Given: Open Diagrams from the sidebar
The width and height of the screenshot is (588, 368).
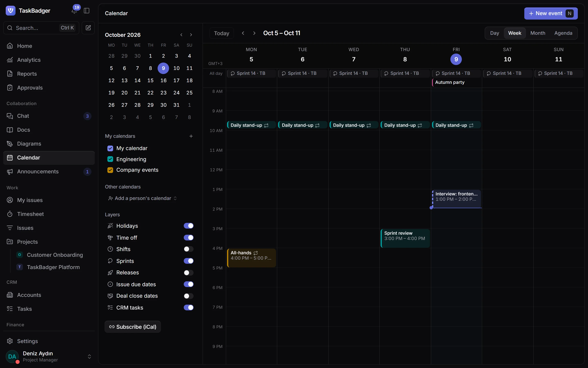Looking at the screenshot, I should coord(49,144).
